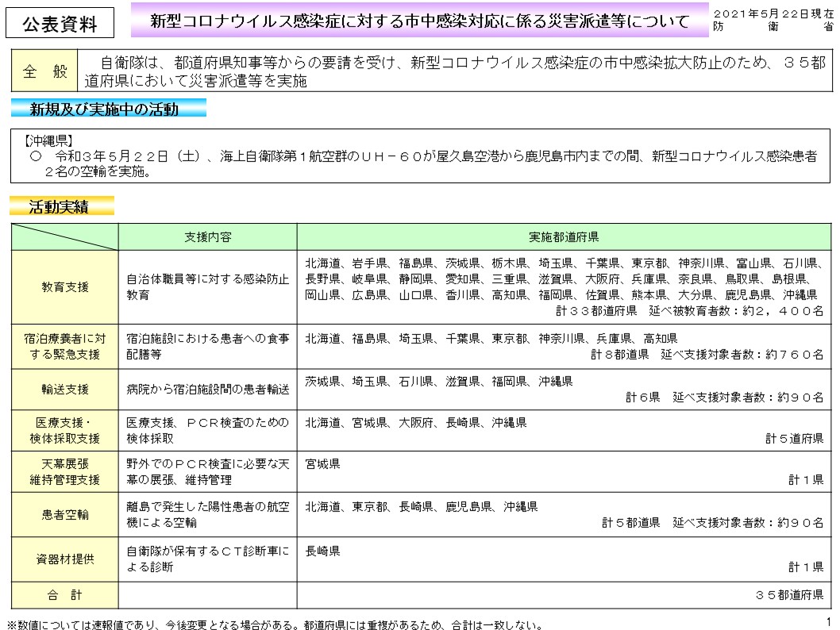Select the 【沖縄県】 label
The height and width of the screenshot is (630, 840).
tap(49, 142)
